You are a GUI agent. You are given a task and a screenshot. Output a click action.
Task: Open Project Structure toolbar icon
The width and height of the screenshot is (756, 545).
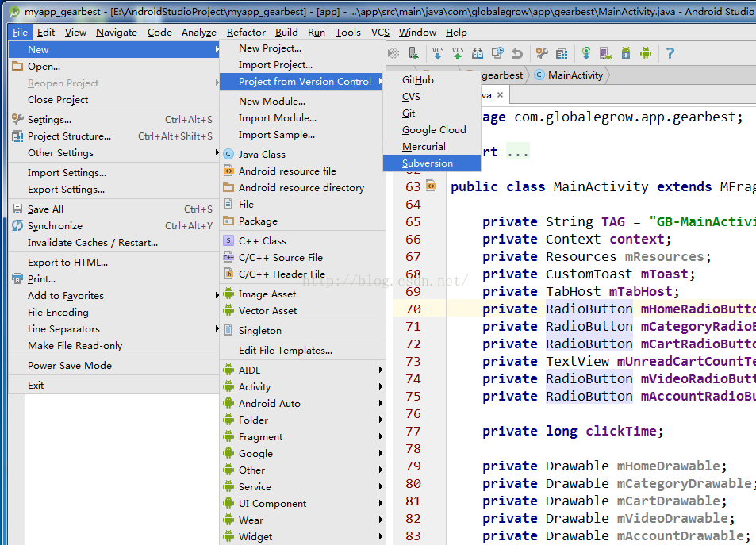(x=561, y=53)
